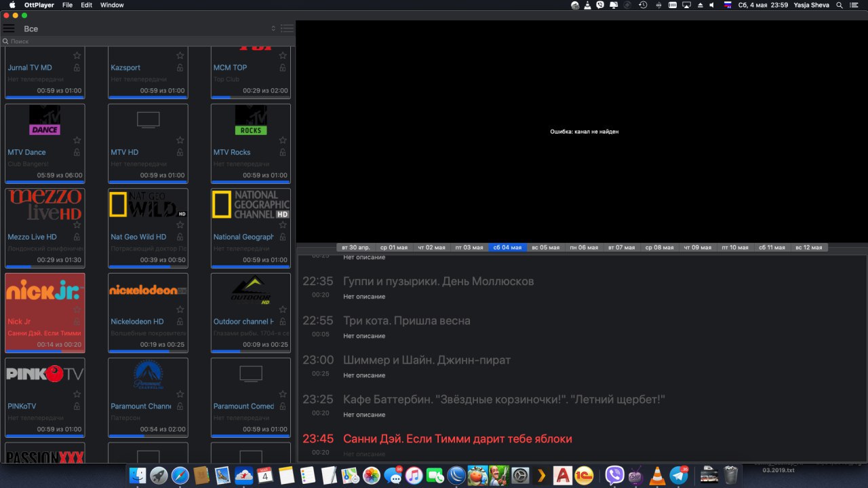This screenshot has width=868, height=488.
Task: Click the lock icon on MTV Dance
Action: [77, 152]
